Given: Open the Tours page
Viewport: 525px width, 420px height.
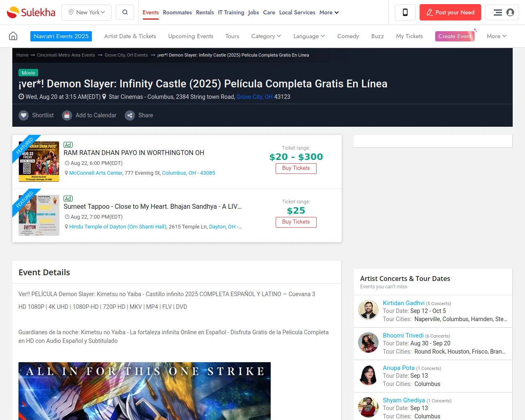Looking at the screenshot, I should 232,36.
